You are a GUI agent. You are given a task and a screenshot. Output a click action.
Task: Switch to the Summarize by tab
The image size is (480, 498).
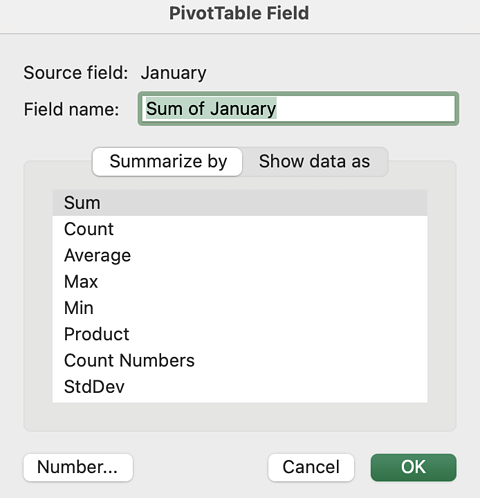coord(168,162)
